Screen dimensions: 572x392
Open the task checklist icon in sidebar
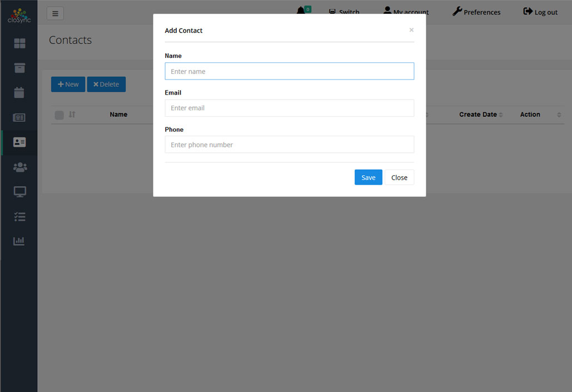click(x=19, y=216)
